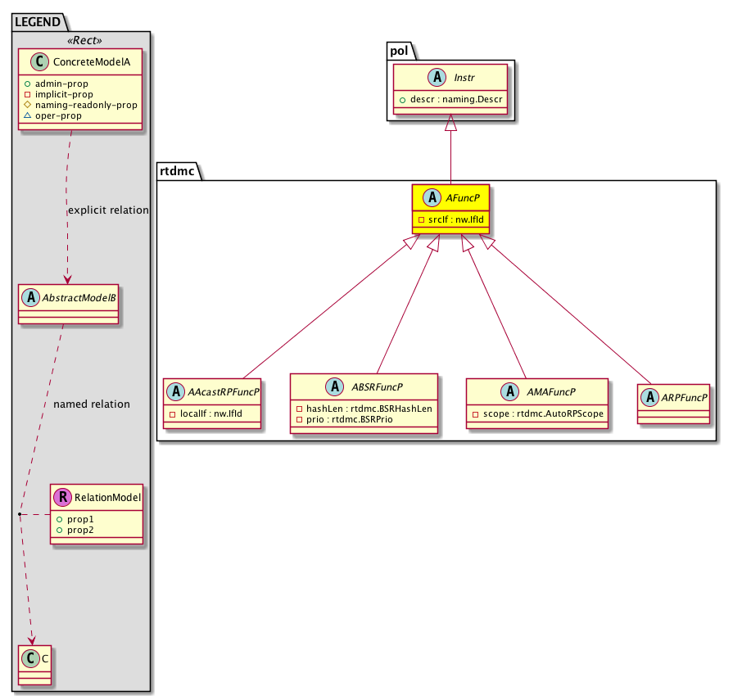Click the C icon in bottom legend class
733x700 pixels.
pyautogui.click(x=31, y=657)
